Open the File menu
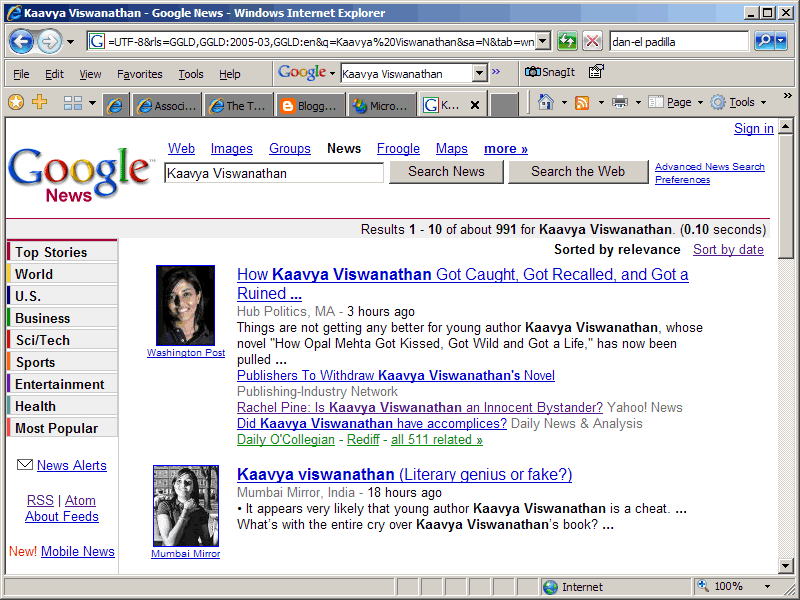The width and height of the screenshot is (800, 600). tap(21, 74)
